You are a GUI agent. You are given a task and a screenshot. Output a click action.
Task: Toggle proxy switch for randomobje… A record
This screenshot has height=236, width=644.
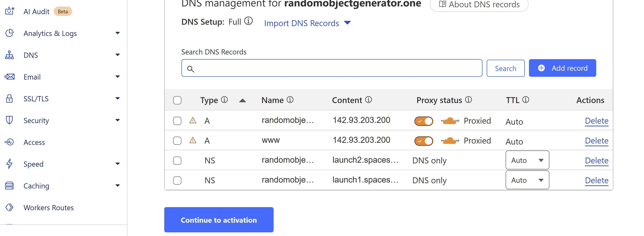424,121
